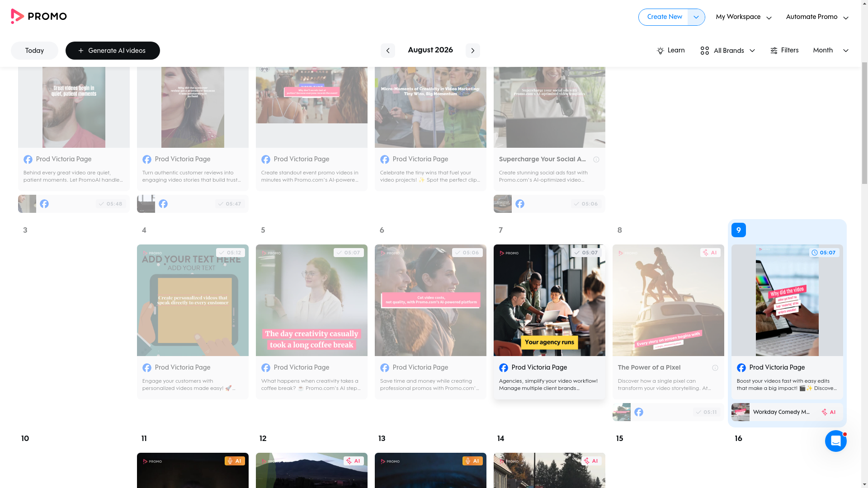Open the All Brands dropdown
The width and height of the screenshot is (868, 488).
pyautogui.click(x=728, y=51)
